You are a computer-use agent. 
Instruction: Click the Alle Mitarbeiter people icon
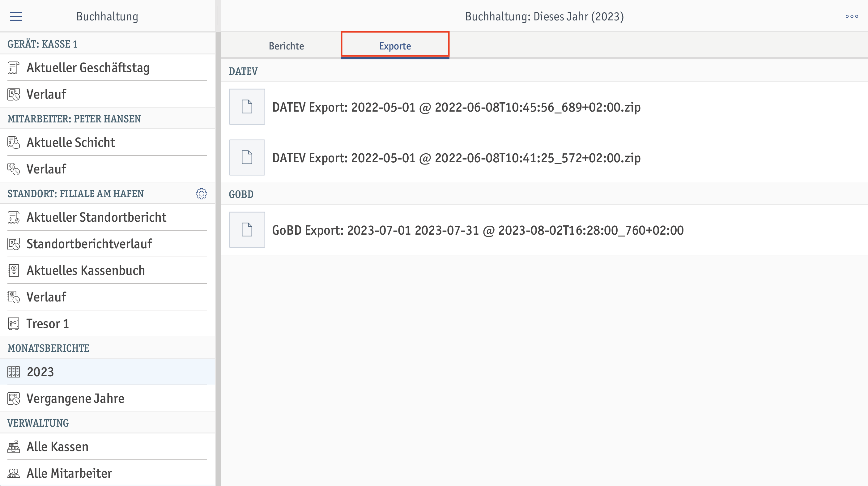point(14,474)
